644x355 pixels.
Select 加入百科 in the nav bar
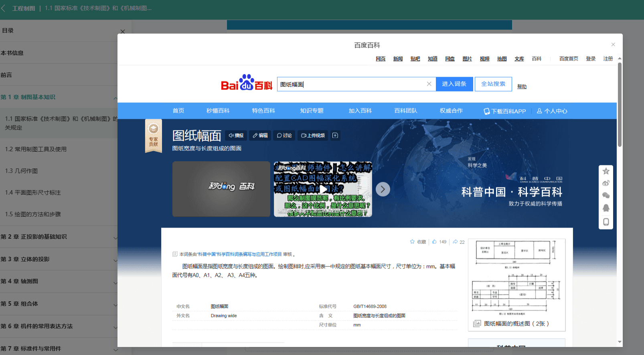360,111
